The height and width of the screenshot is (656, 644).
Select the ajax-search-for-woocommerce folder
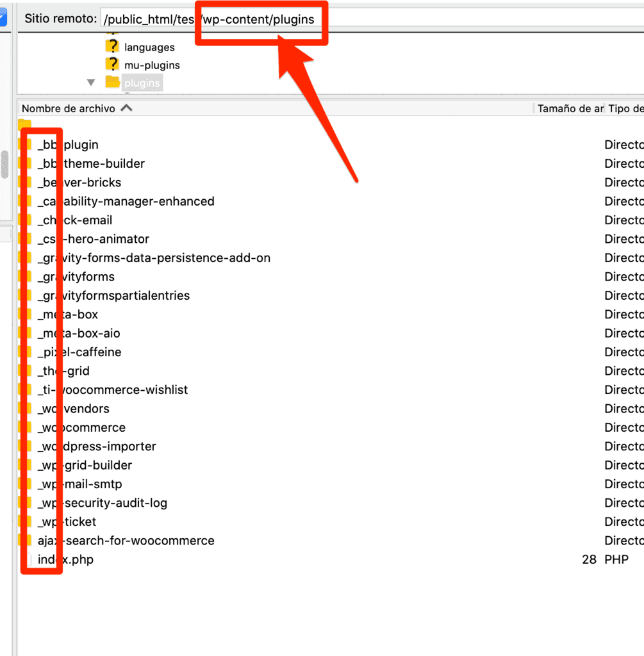(126, 540)
